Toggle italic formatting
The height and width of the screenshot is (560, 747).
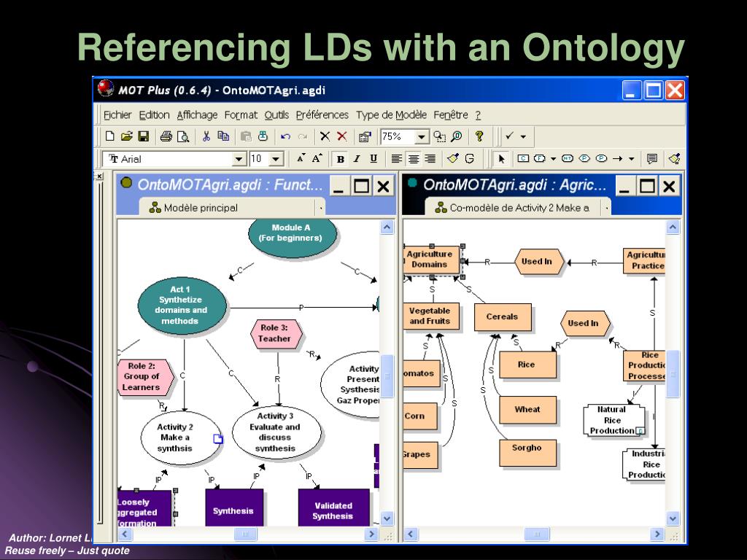coord(357,158)
